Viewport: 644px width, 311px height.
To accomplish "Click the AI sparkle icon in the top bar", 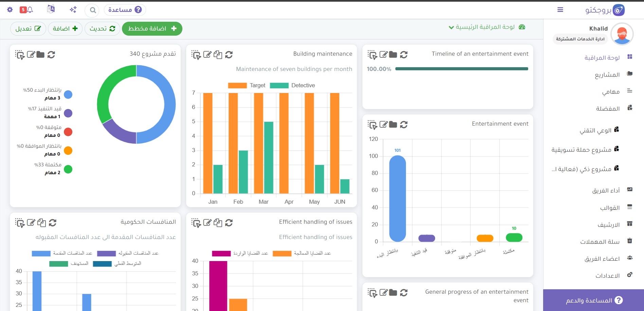I will point(73,10).
